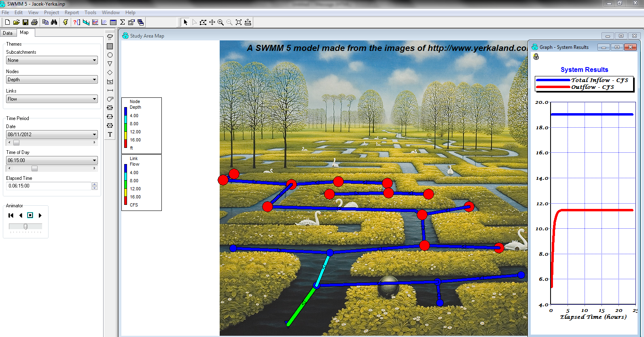Add a junction node

click(110, 55)
